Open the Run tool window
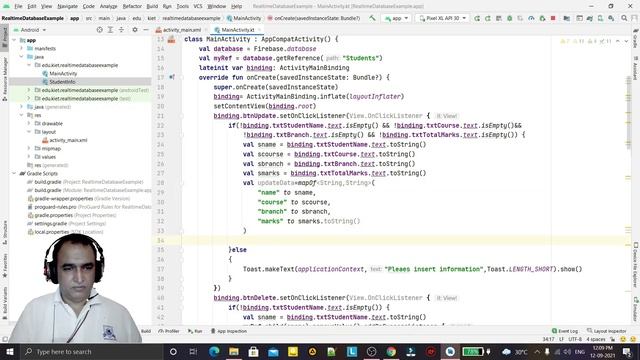 point(195,331)
